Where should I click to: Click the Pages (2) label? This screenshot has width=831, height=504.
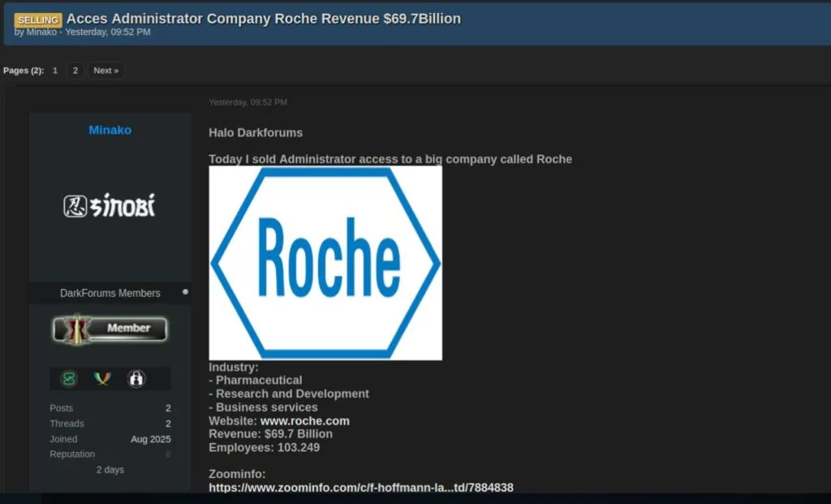point(24,71)
